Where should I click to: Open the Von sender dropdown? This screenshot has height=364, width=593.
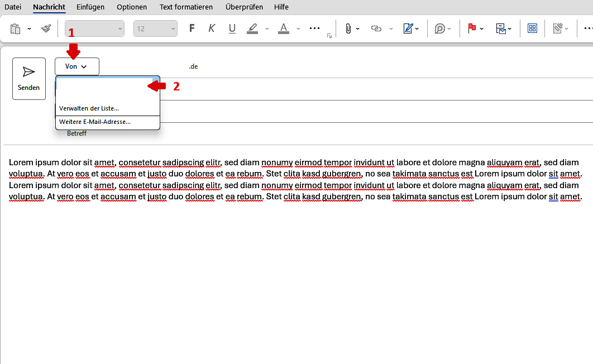click(x=76, y=66)
